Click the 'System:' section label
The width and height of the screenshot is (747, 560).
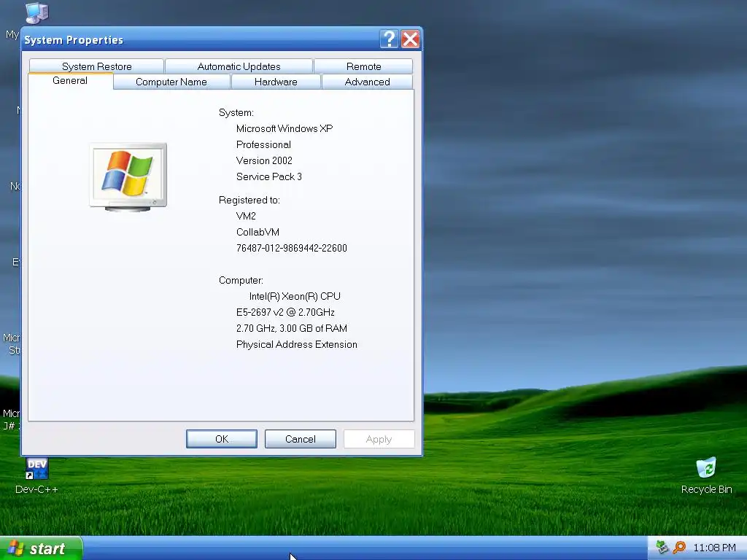tap(236, 113)
